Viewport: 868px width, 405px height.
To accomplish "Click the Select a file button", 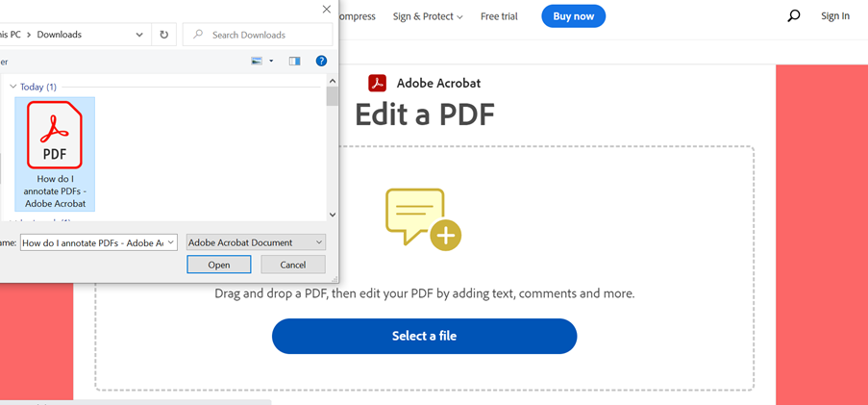I will coord(424,336).
